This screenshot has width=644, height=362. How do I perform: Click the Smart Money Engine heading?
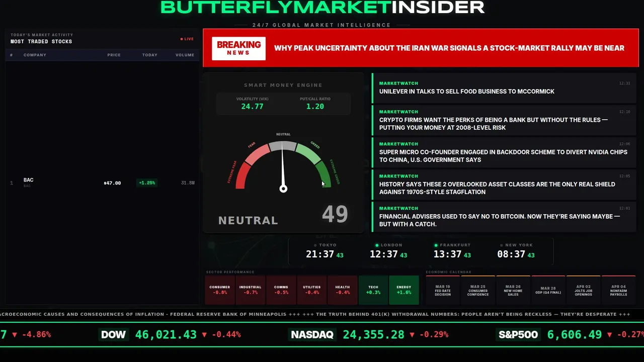pyautogui.click(x=283, y=85)
